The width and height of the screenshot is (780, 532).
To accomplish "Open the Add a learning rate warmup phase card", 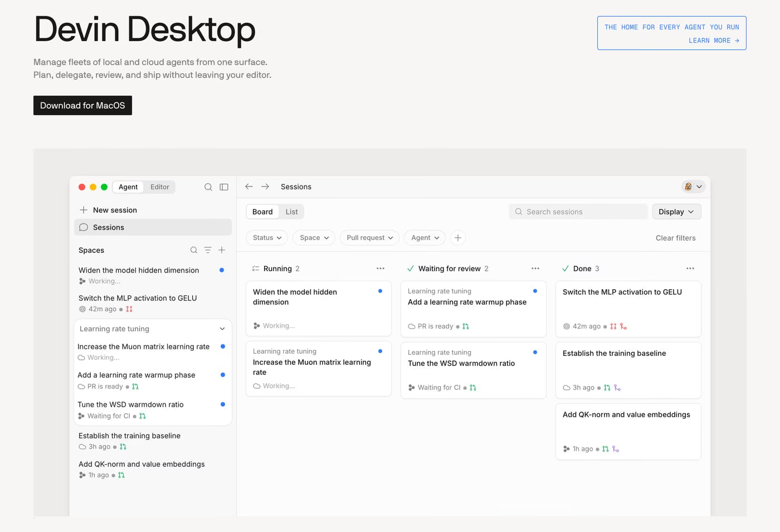I will coord(474,309).
